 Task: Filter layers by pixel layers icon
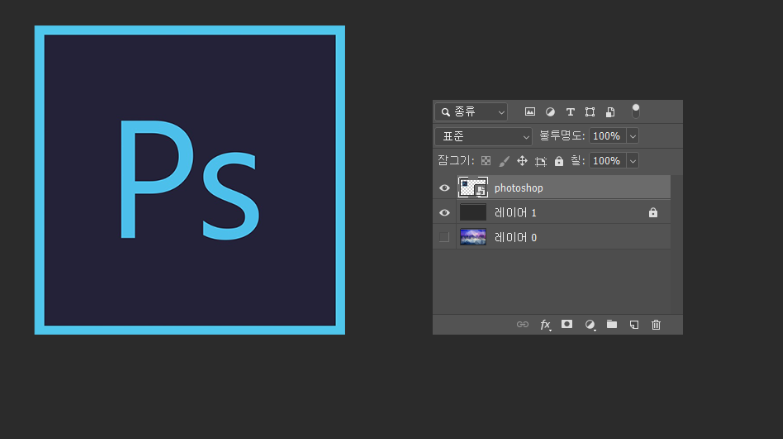click(530, 112)
